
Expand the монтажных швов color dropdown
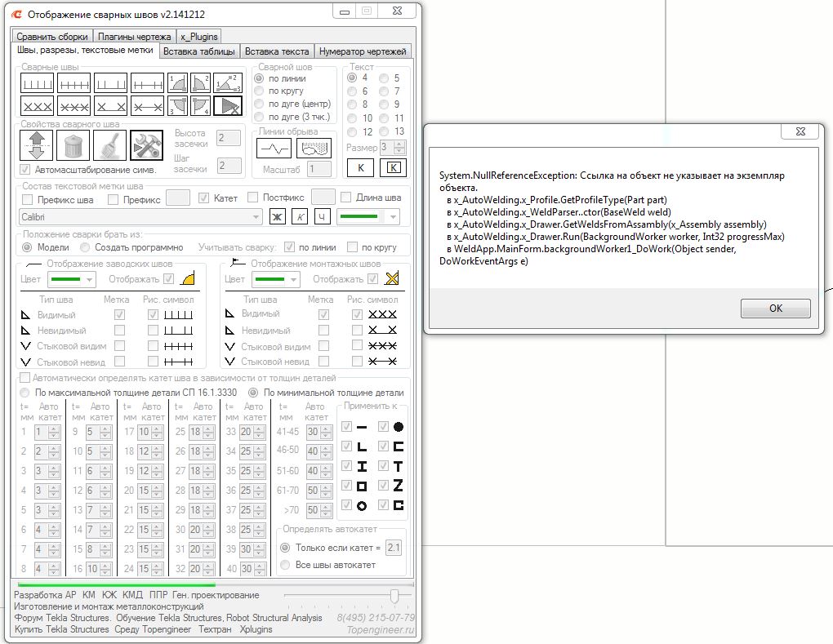click(292, 279)
